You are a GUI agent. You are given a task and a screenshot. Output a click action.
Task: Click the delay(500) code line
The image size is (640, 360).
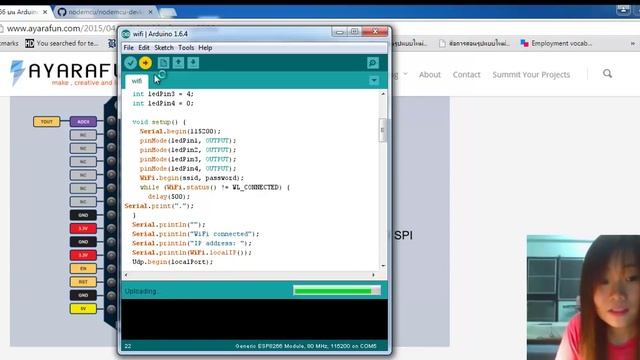point(169,197)
